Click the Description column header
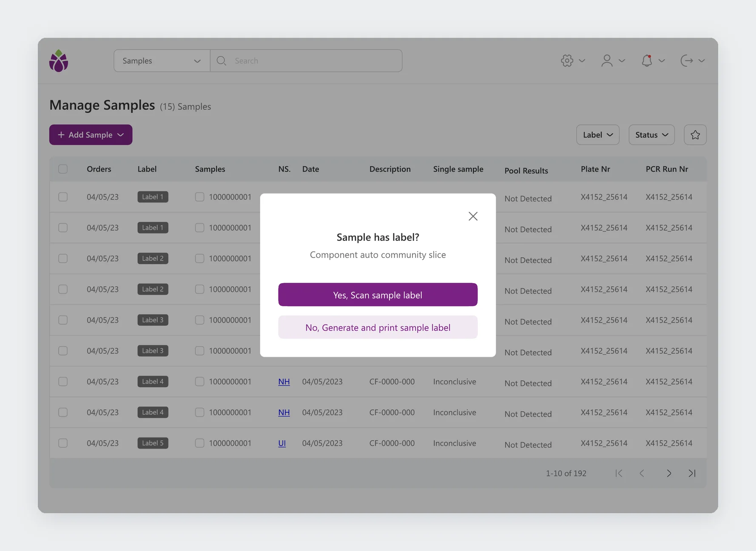The height and width of the screenshot is (551, 756). click(390, 169)
